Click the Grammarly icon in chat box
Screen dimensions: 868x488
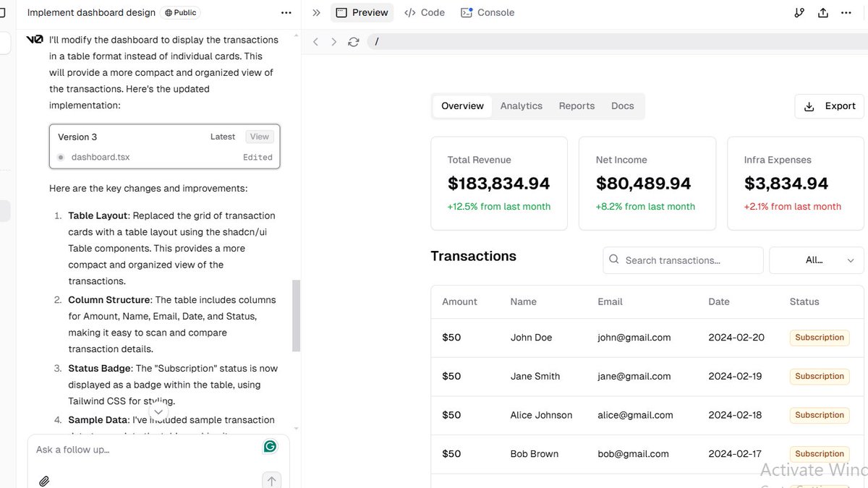click(270, 447)
